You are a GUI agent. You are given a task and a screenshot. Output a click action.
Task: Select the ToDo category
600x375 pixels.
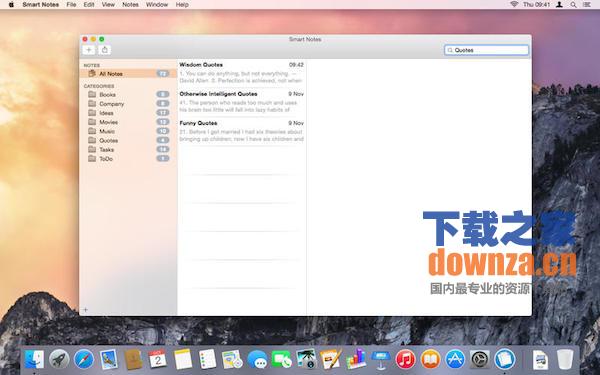(128, 159)
